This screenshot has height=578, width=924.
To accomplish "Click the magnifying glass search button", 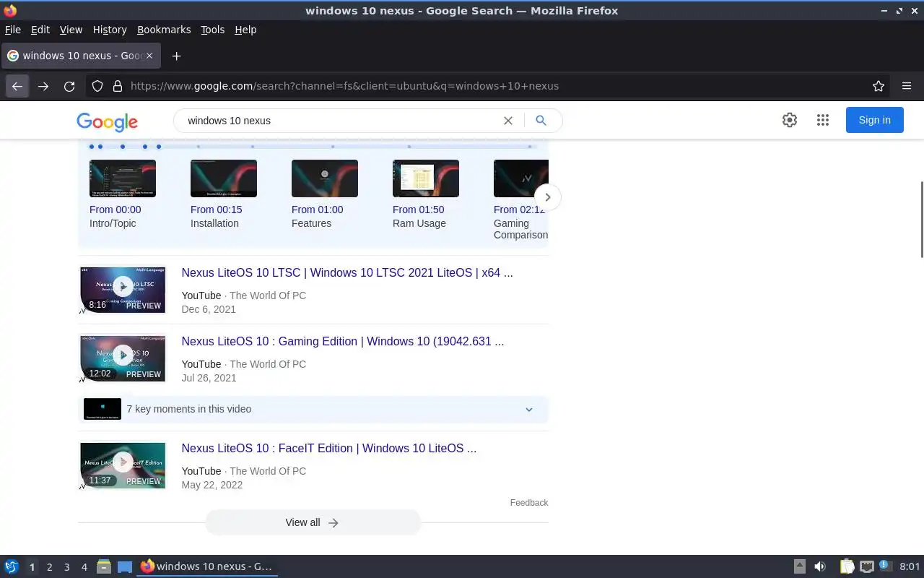I will point(541,121).
